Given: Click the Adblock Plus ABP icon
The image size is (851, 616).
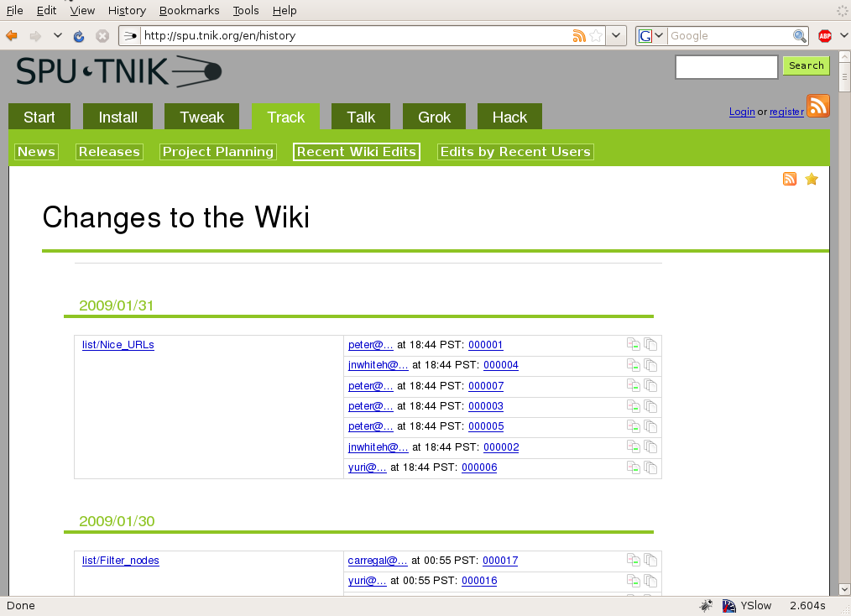Looking at the screenshot, I should point(825,36).
